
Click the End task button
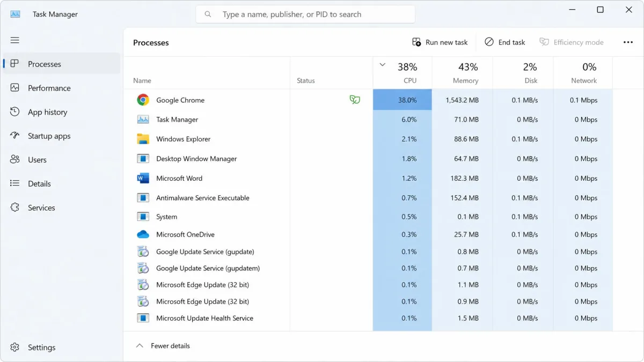[x=505, y=42]
